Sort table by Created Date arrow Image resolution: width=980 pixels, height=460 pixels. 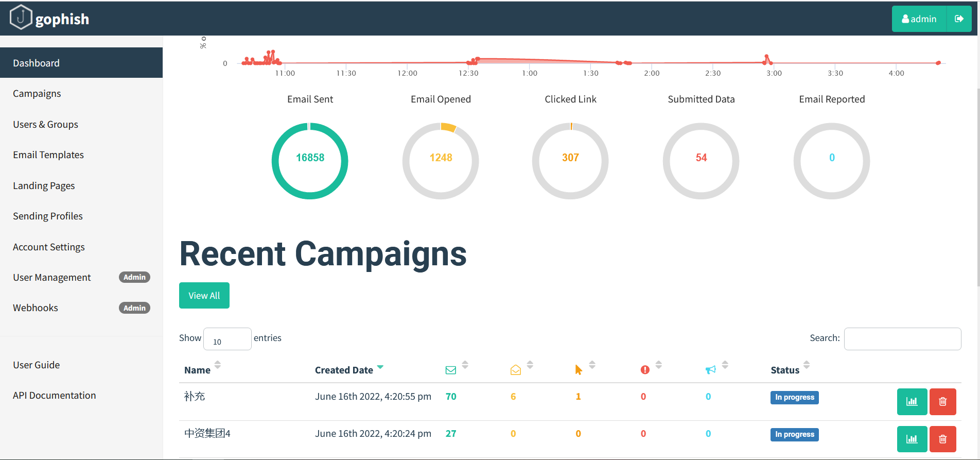pos(380,367)
